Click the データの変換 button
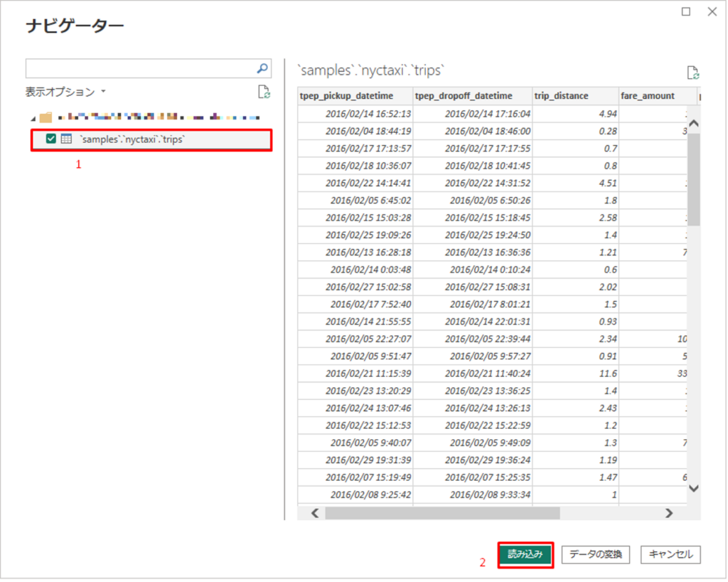Viewport: 728px width, 582px height. (597, 554)
